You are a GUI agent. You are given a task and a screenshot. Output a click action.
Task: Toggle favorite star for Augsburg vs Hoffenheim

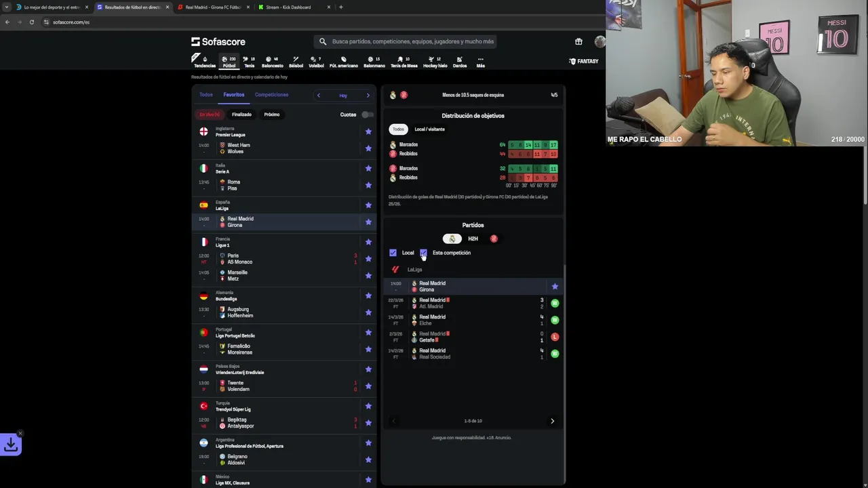(368, 312)
